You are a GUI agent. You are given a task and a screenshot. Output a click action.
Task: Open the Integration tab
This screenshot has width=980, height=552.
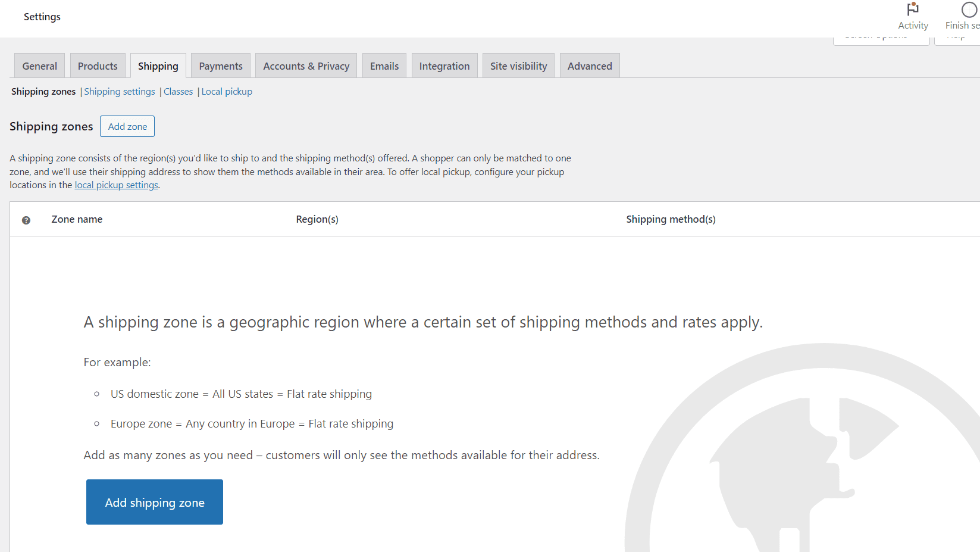coord(444,66)
